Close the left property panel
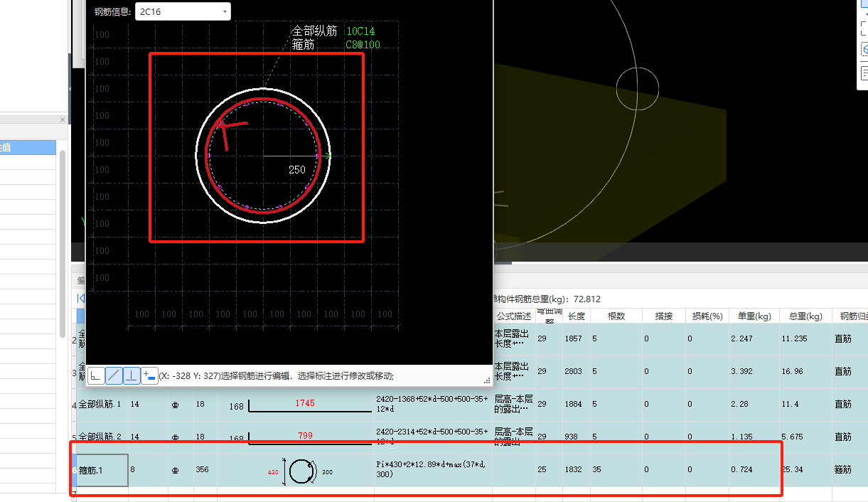Screen dimensions: 868x502 point(62,120)
